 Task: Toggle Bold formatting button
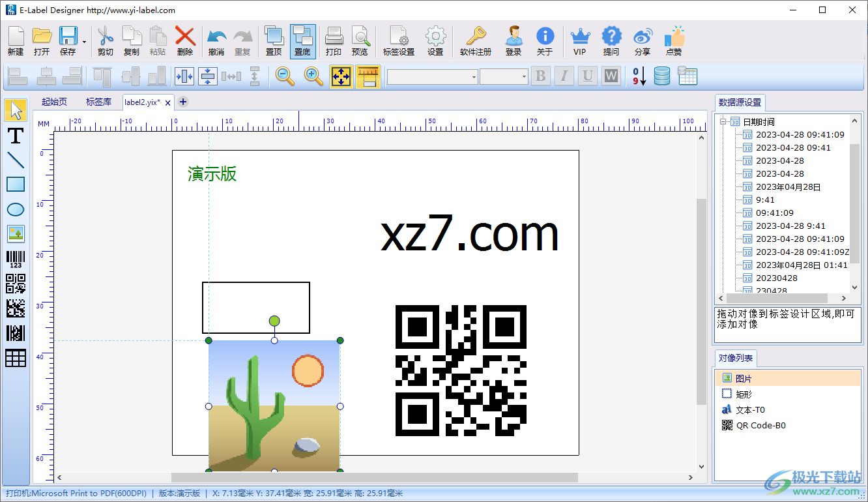click(x=540, y=76)
